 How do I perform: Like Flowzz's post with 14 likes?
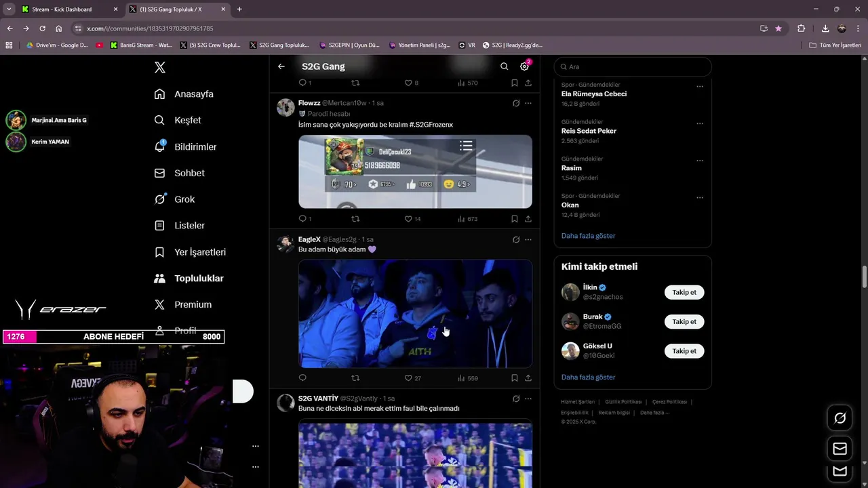click(x=412, y=219)
